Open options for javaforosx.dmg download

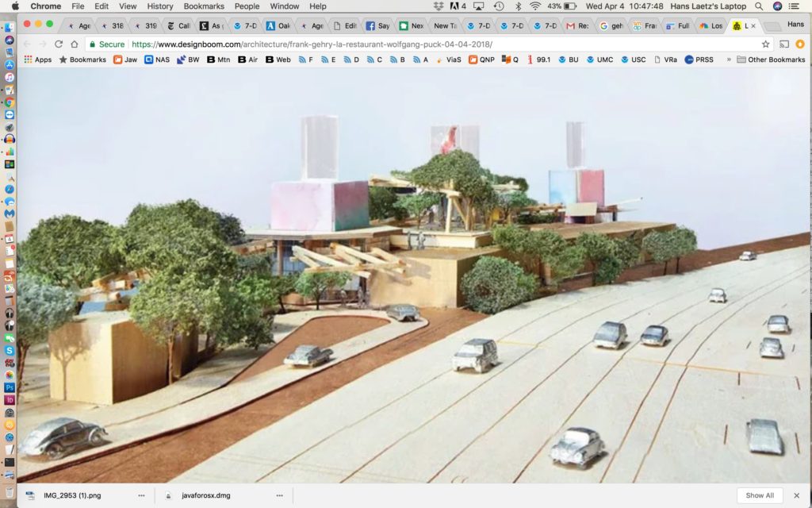point(280,495)
